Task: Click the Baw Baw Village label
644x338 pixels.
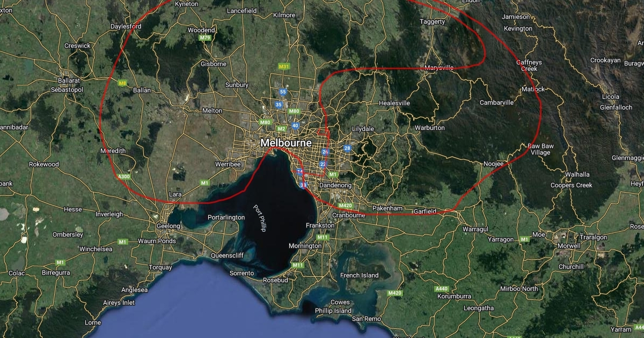Action: 540,149
